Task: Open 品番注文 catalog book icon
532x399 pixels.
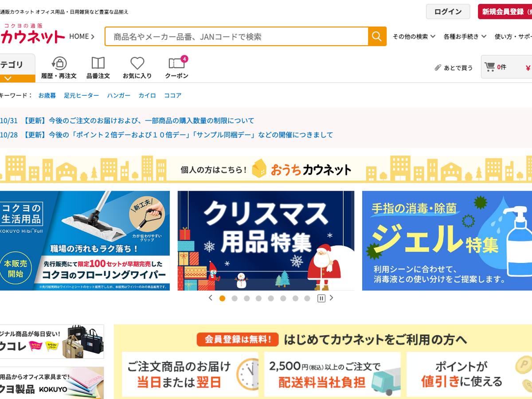Action: click(x=98, y=63)
